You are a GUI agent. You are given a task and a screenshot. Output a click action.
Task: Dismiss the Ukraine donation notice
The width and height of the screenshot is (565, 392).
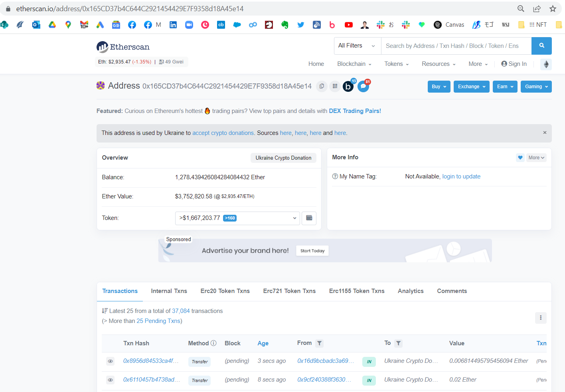coord(545,133)
